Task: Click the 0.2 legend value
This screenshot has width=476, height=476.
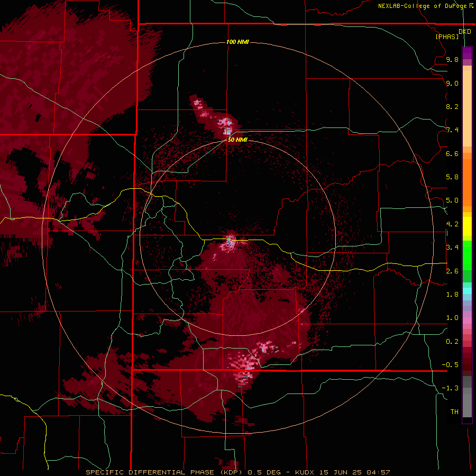Action: [452, 342]
